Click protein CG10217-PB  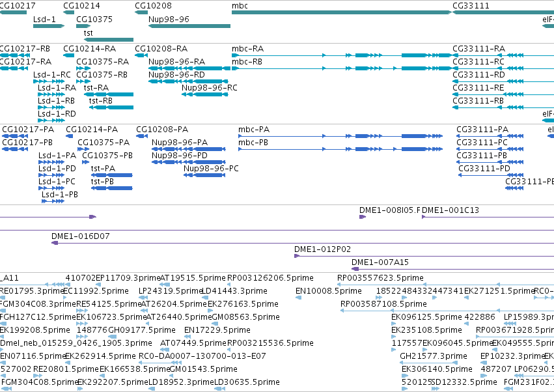(15, 149)
